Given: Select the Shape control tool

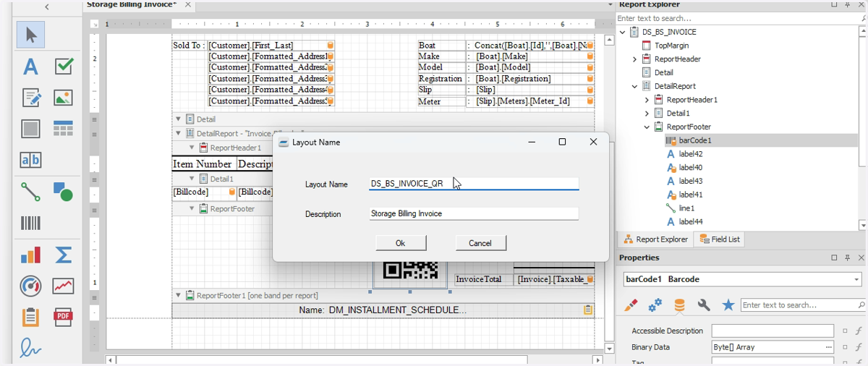Looking at the screenshot, I should coord(64,192).
